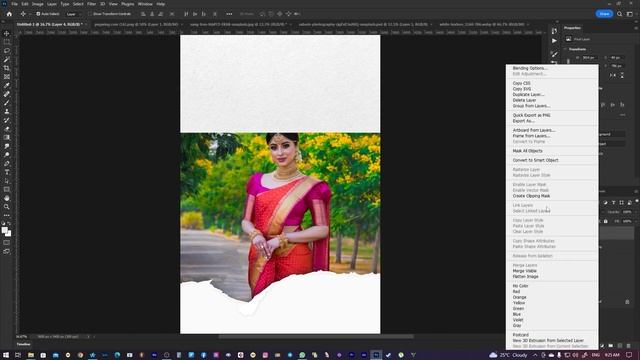Open the workspace switcher icon at top right
The width and height of the screenshot is (640, 360).
coord(630,14)
